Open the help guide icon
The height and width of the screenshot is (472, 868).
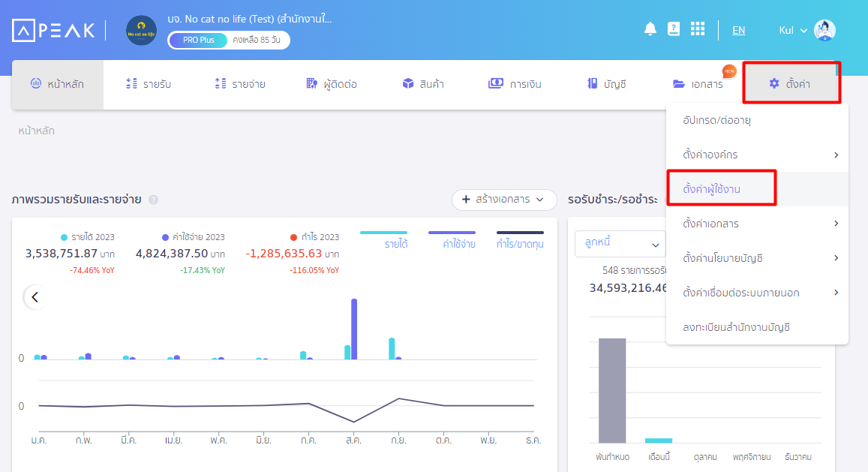click(674, 29)
